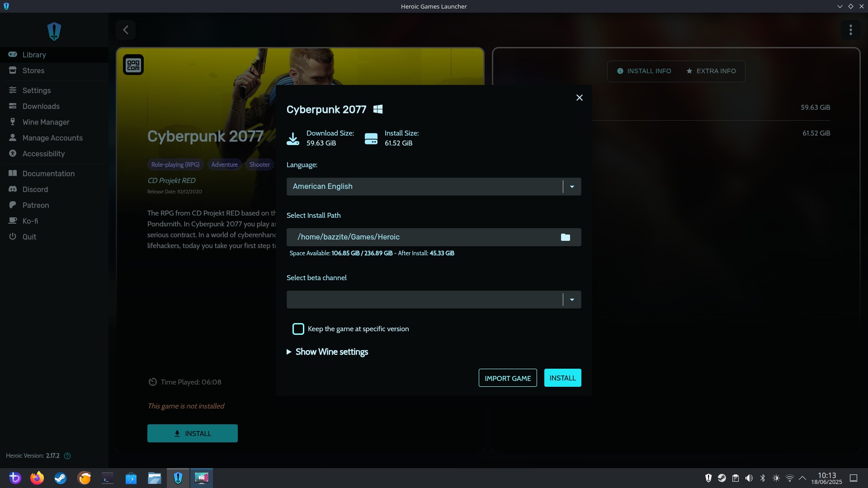The height and width of the screenshot is (488, 868).
Task: Go back with the arrow button
Action: [x=126, y=30]
